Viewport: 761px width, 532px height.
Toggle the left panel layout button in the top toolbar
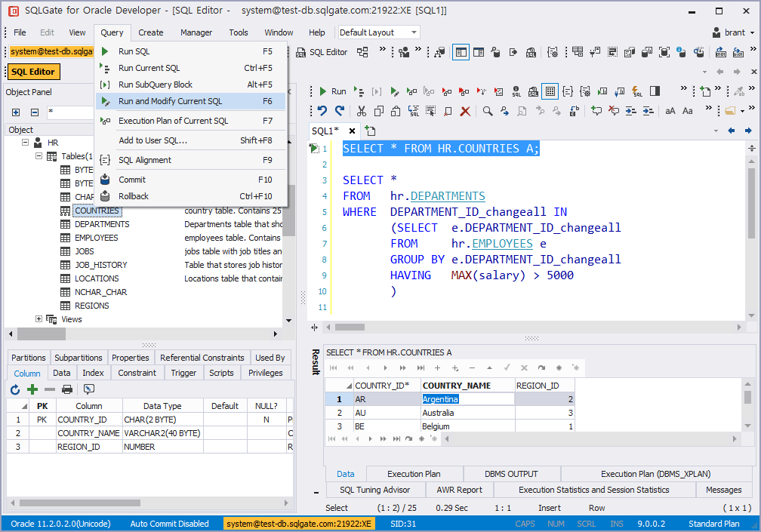[x=460, y=52]
